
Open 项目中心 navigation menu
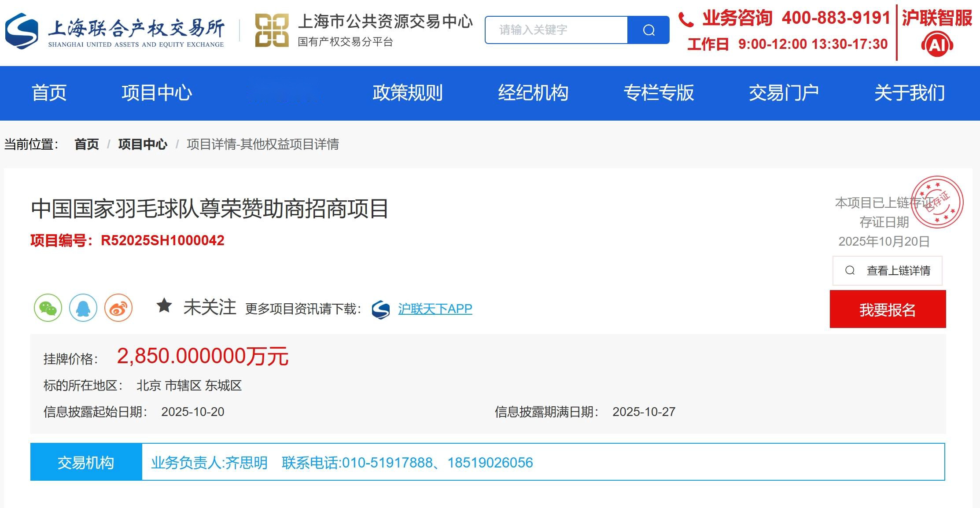pos(157,93)
